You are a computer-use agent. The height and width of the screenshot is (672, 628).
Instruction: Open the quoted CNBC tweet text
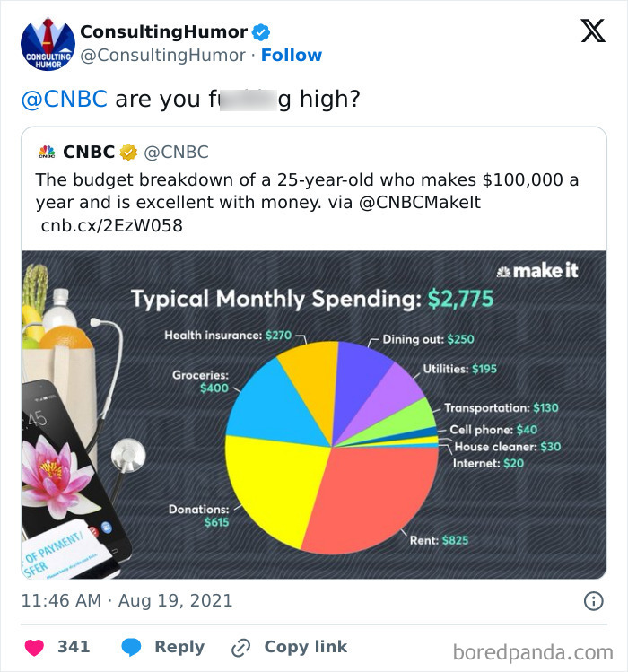(307, 191)
